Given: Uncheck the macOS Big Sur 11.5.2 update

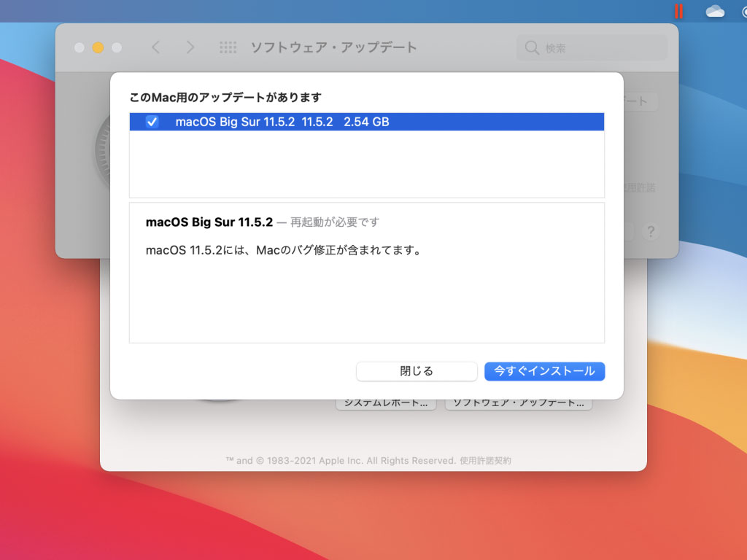Looking at the screenshot, I should 151,122.
